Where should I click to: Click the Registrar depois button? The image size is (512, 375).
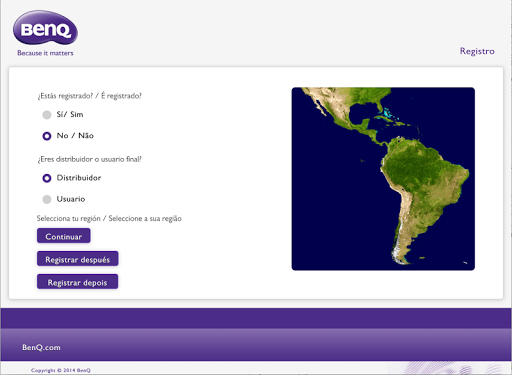coord(77,282)
